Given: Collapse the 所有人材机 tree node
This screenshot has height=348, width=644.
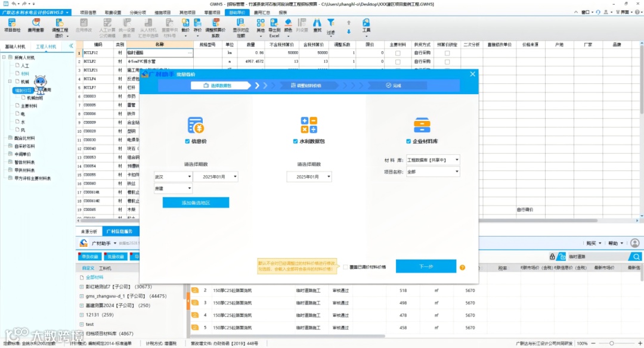Looking at the screenshot, I should click(4, 57).
